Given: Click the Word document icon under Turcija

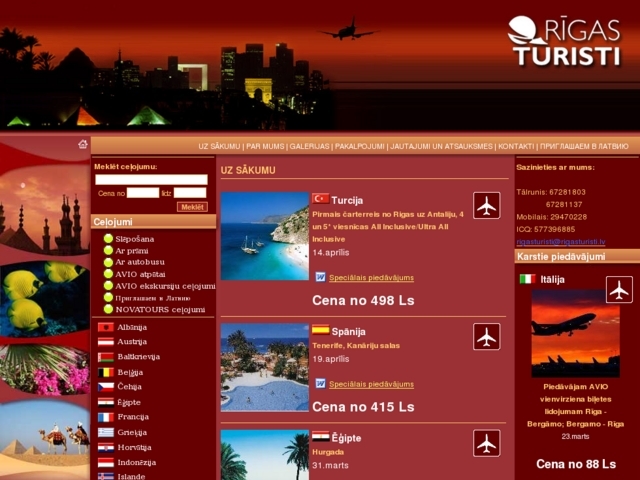Looking at the screenshot, I should tap(320, 277).
